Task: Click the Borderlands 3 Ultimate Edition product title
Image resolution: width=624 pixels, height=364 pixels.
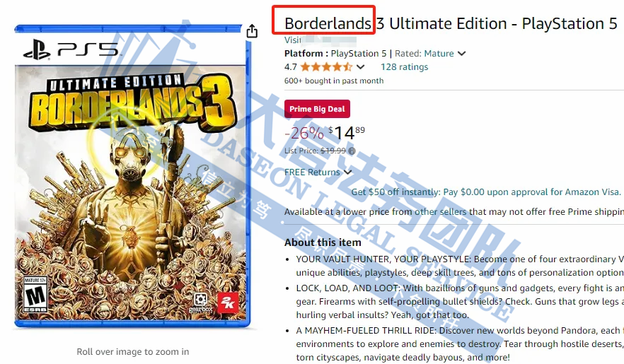Action: (451, 23)
